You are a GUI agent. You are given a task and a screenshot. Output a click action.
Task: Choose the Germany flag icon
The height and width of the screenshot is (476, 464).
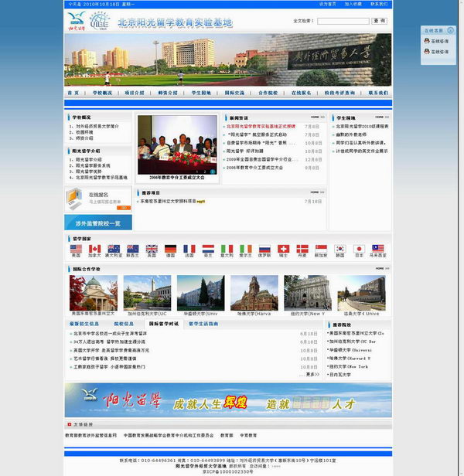tap(170, 249)
